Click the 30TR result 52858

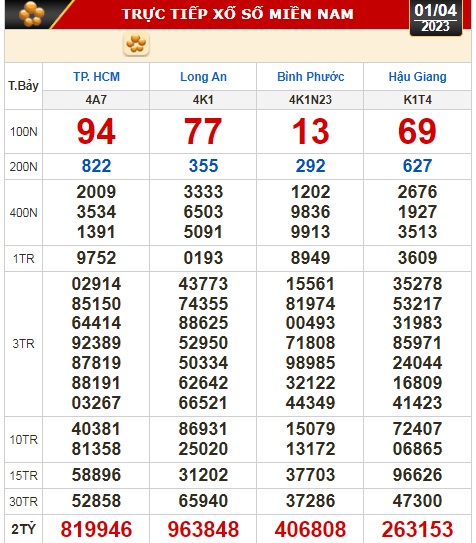coord(96,501)
